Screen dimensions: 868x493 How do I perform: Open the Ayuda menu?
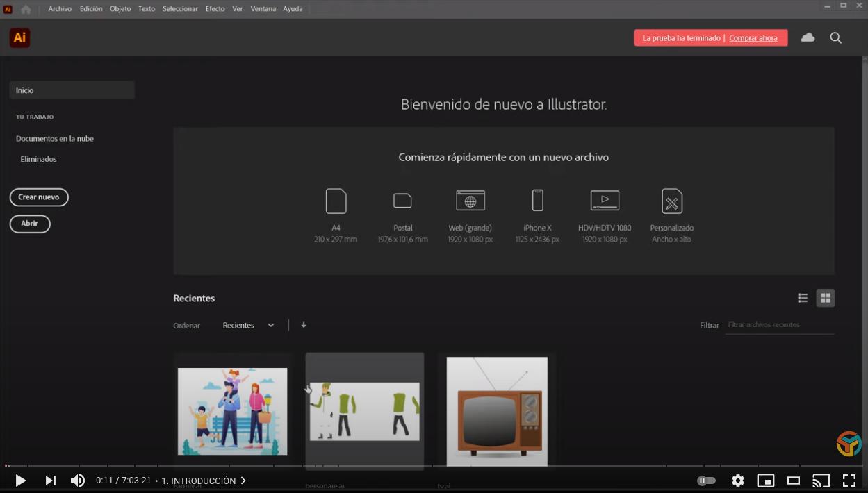(x=293, y=9)
